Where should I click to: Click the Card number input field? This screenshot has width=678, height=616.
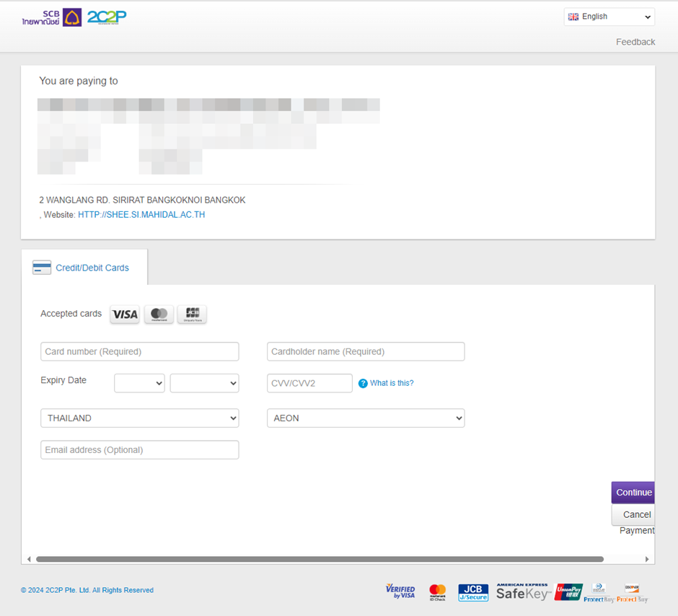(139, 352)
